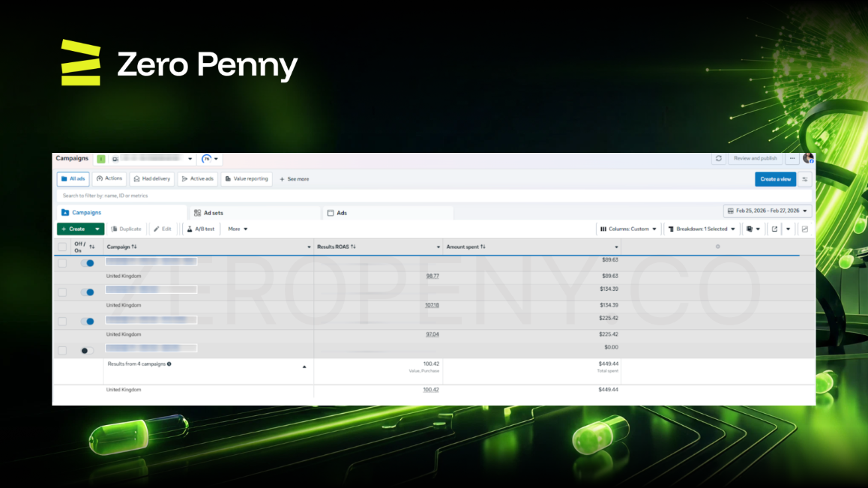Click See more views
Image resolution: width=868 pixels, height=488 pixels.
294,179
